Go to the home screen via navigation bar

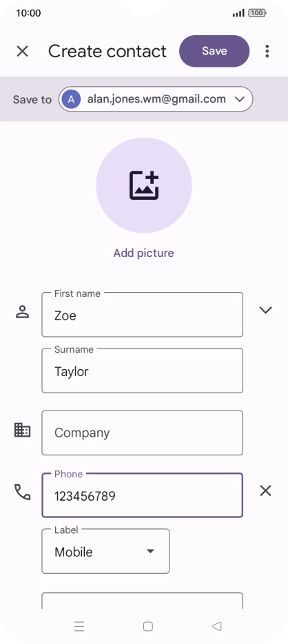pos(148,626)
